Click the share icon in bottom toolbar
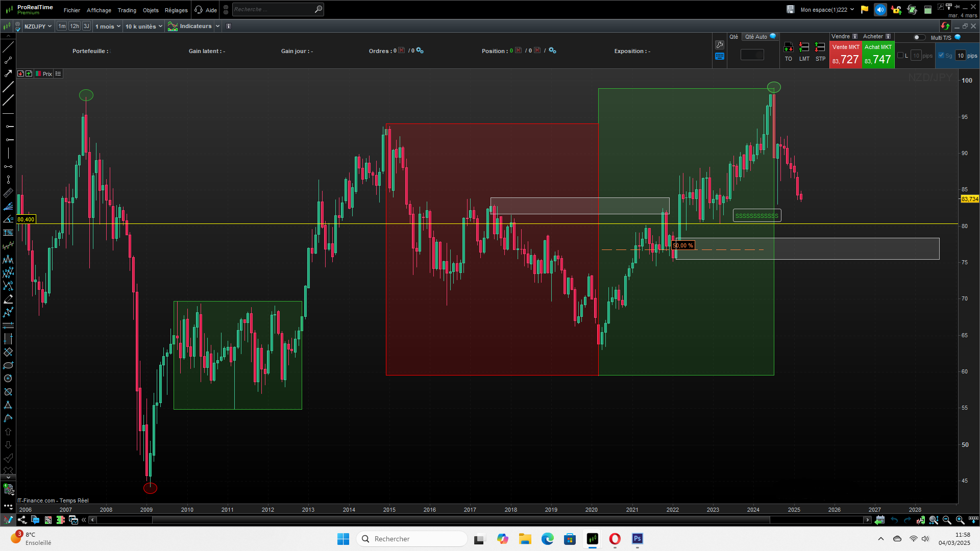This screenshot has height=551, width=980. [x=22, y=520]
